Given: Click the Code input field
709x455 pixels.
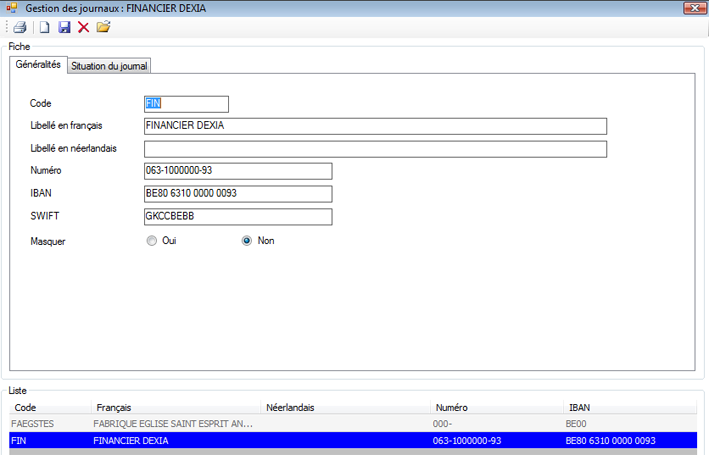Looking at the screenshot, I should tap(186, 104).
